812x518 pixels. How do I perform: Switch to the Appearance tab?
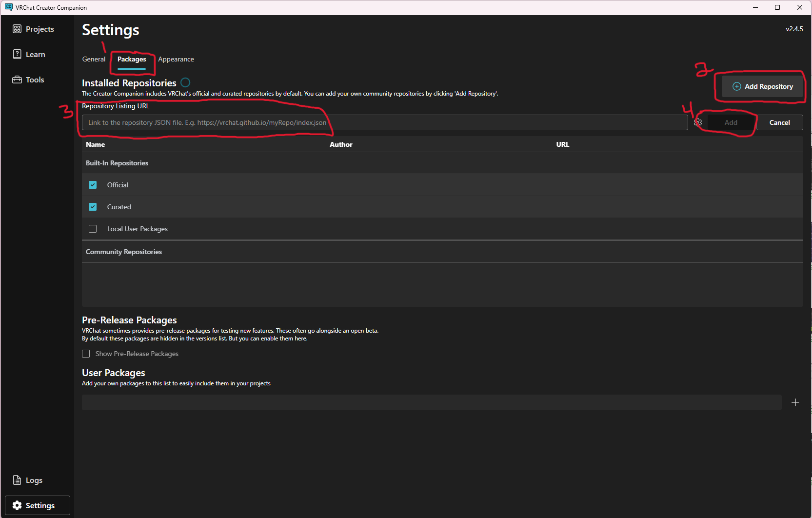pyautogui.click(x=176, y=59)
